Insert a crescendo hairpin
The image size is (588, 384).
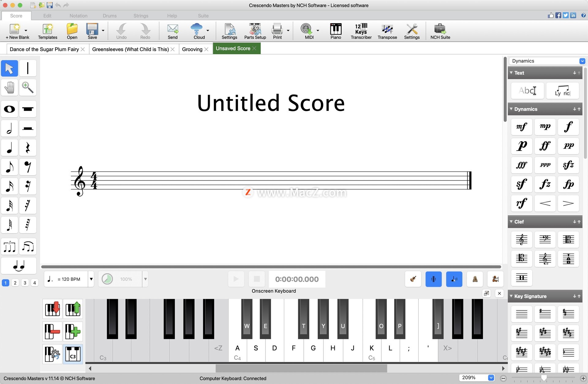point(545,203)
